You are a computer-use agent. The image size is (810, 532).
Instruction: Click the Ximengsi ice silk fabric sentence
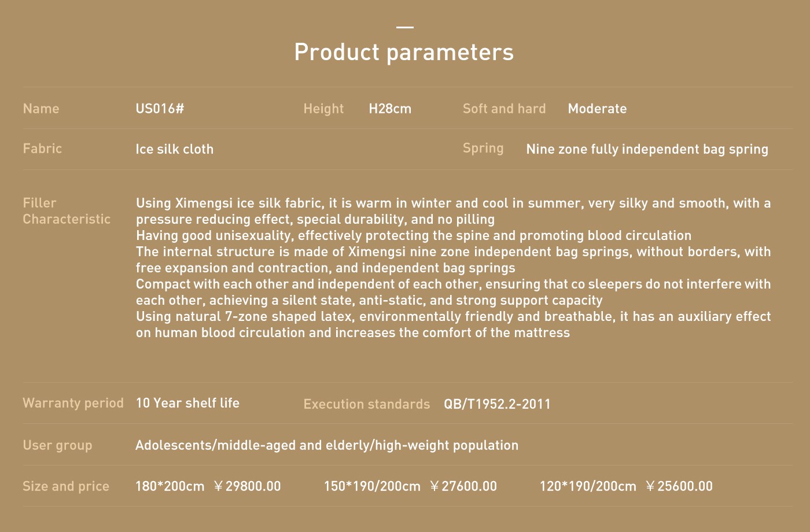pos(453,211)
